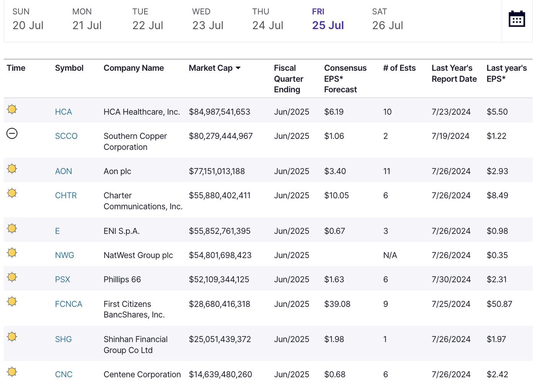Open the SAT 26 Jul tab

387,19
